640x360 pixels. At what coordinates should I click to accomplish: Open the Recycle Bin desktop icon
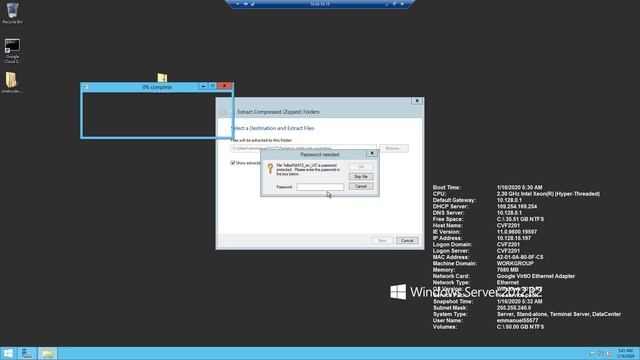pos(12,12)
